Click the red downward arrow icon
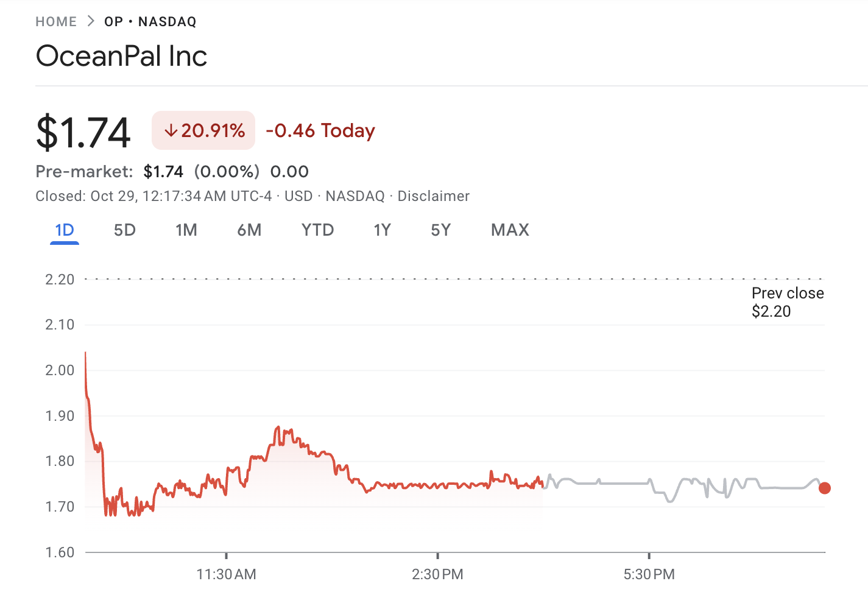The image size is (868, 592). point(171,130)
